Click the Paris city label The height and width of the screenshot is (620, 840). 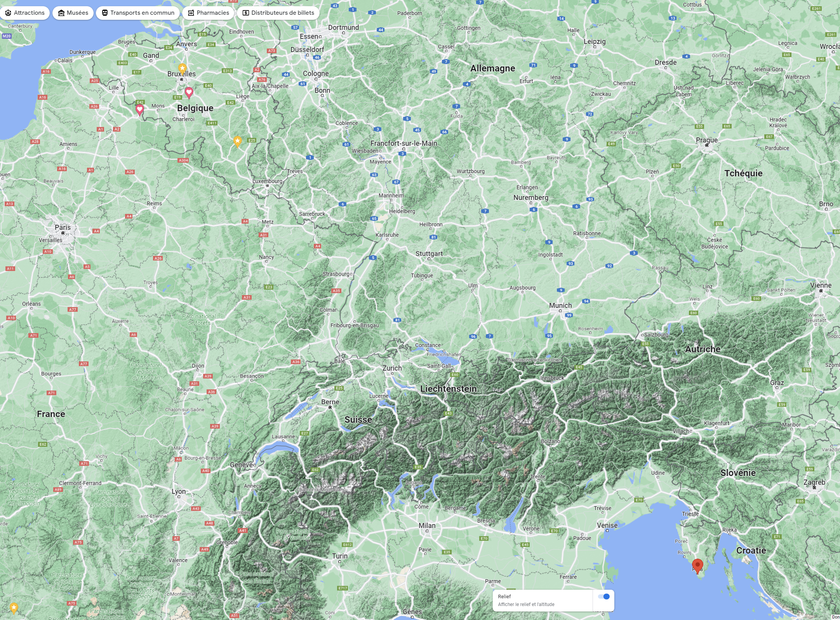(x=63, y=227)
